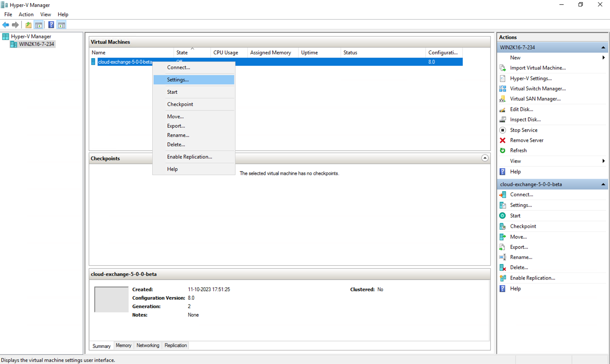Click the Forward arrow toolbar icon
This screenshot has width=610, height=364.
pos(15,25)
